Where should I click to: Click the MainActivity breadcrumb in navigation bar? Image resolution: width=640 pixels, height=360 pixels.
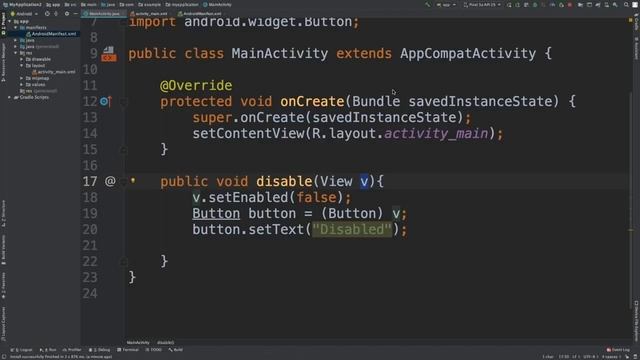pos(217,4)
